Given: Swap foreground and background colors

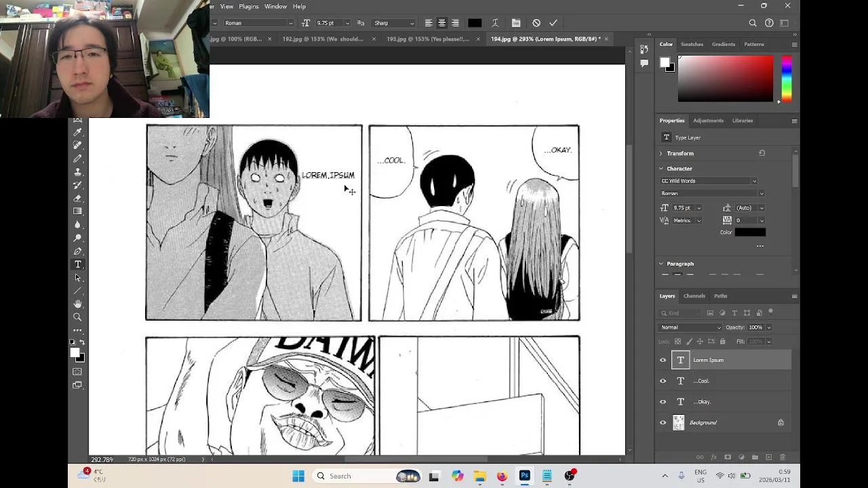Looking at the screenshot, I should [x=82, y=343].
